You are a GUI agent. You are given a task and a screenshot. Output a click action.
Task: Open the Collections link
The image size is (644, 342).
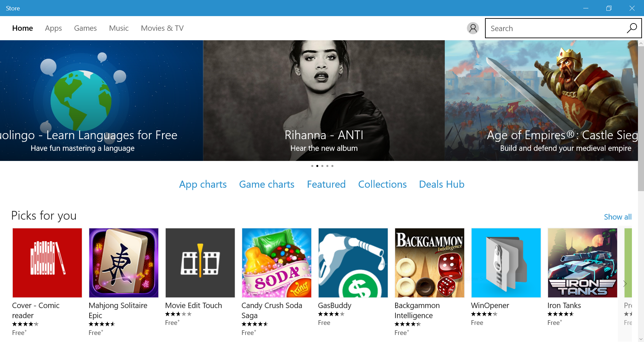click(382, 184)
